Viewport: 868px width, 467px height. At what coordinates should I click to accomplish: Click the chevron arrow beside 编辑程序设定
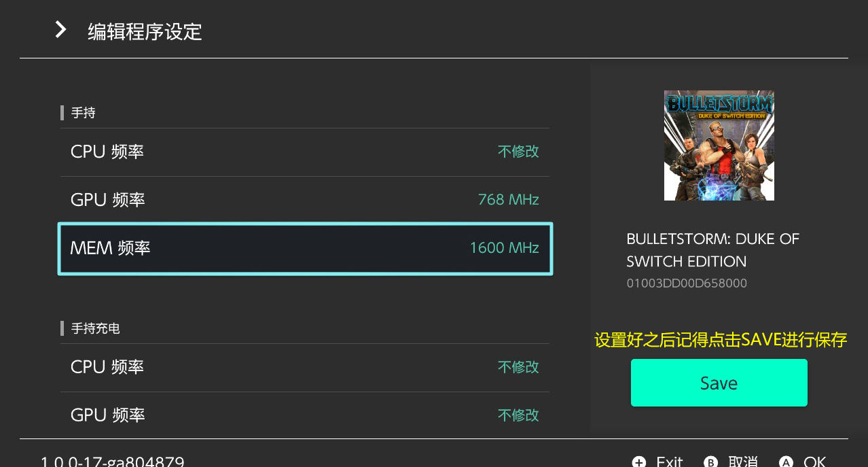tap(60, 29)
